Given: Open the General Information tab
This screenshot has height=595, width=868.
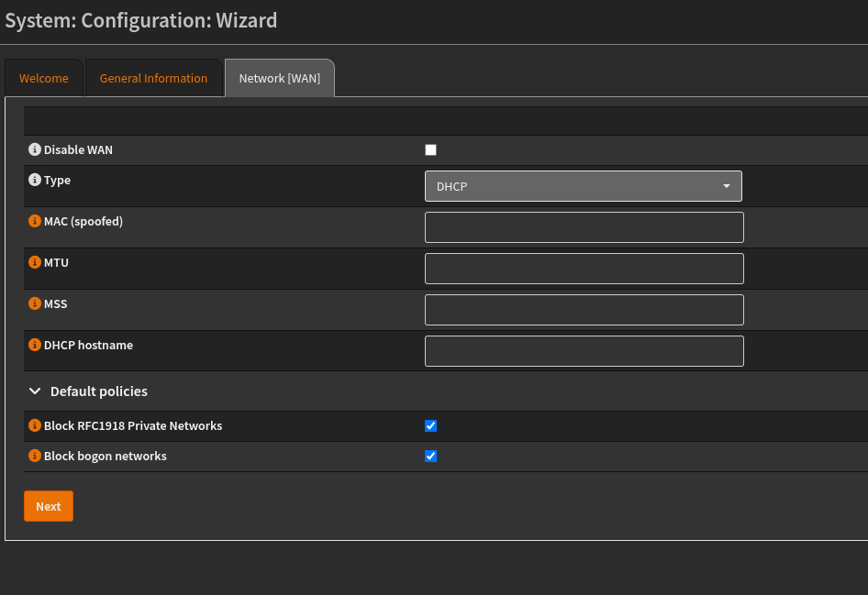Looking at the screenshot, I should point(153,79).
